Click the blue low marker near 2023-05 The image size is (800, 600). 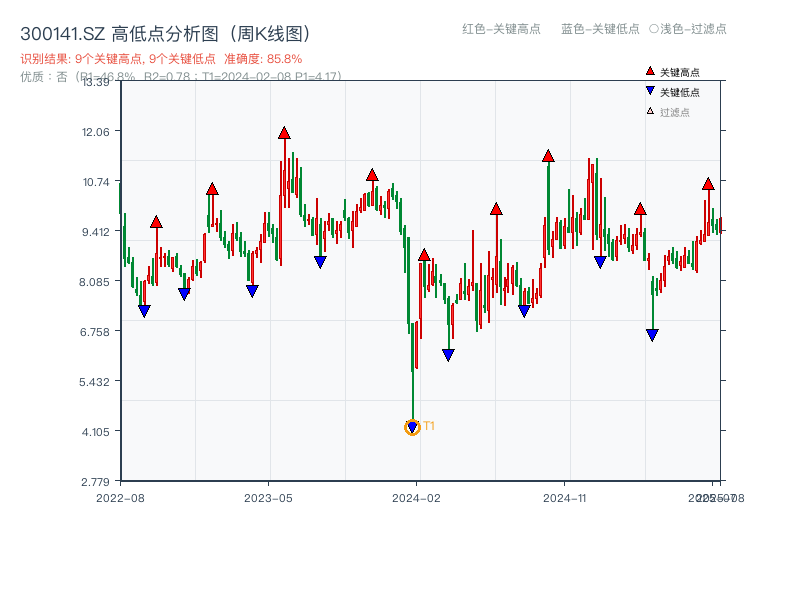[x=250, y=290]
